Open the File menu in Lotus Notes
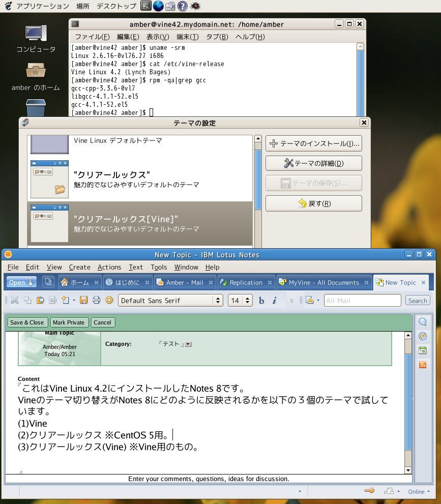This screenshot has width=441, height=504. [x=13, y=267]
